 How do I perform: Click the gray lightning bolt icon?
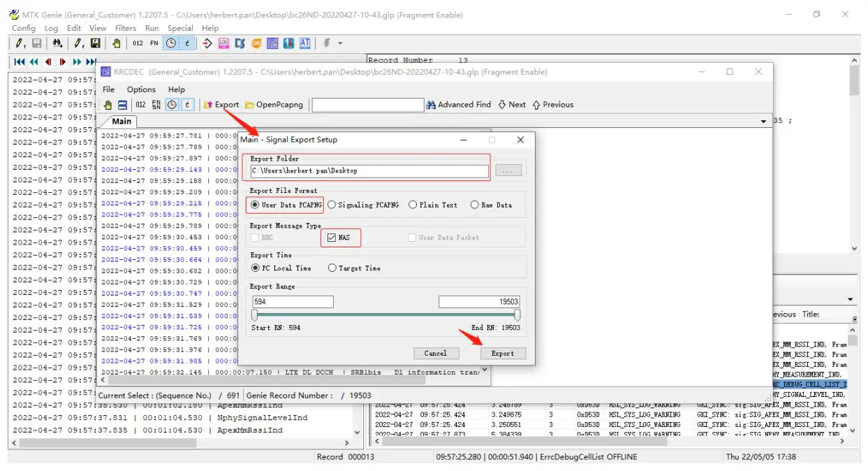[x=326, y=43]
